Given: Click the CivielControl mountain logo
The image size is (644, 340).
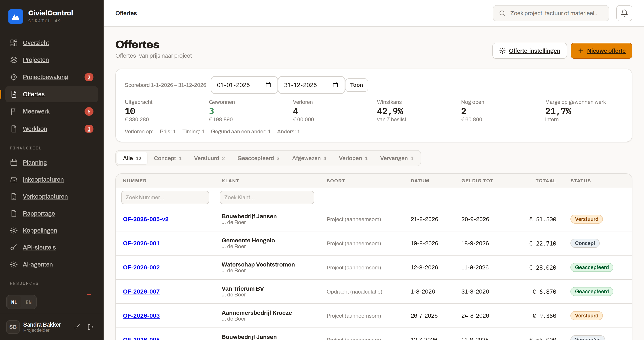Looking at the screenshot, I should tap(15, 17).
